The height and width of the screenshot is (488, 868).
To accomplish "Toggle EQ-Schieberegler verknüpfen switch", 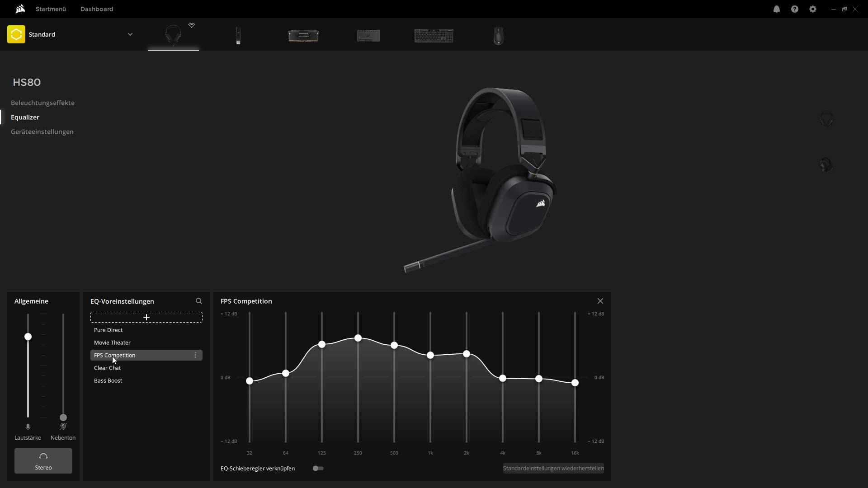I will coord(318,469).
